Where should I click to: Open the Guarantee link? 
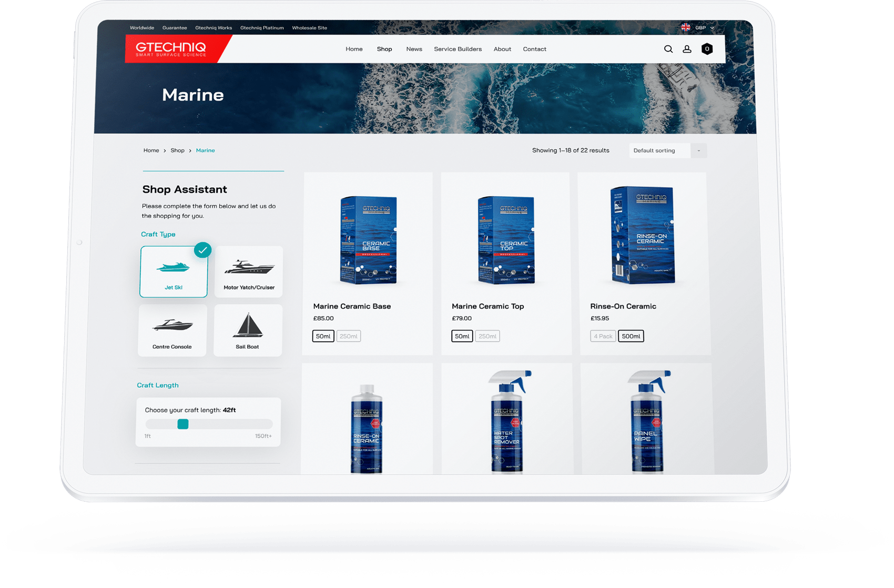click(x=175, y=28)
